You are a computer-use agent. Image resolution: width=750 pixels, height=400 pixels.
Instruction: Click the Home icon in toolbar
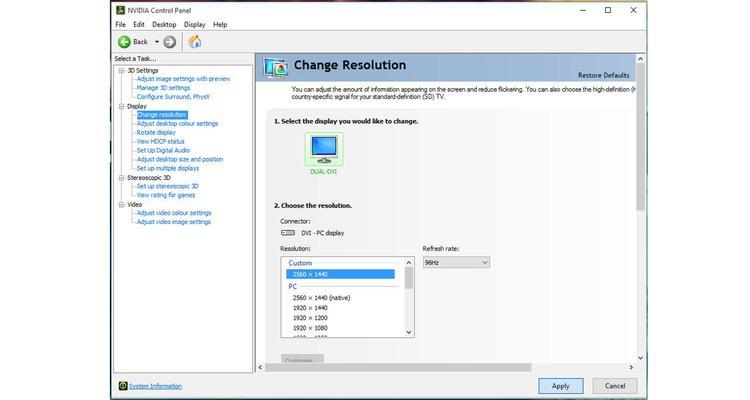[x=195, y=42]
